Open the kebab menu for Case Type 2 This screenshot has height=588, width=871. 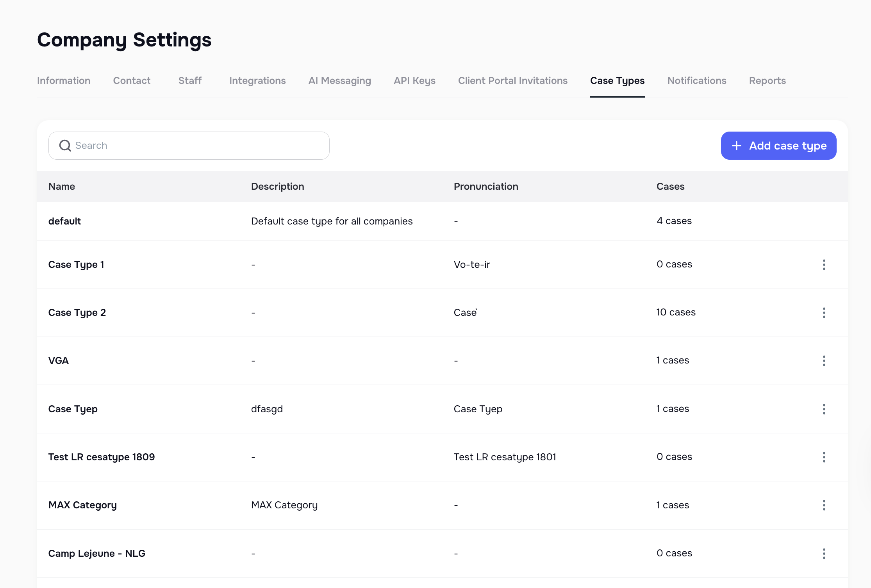(x=824, y=313)
